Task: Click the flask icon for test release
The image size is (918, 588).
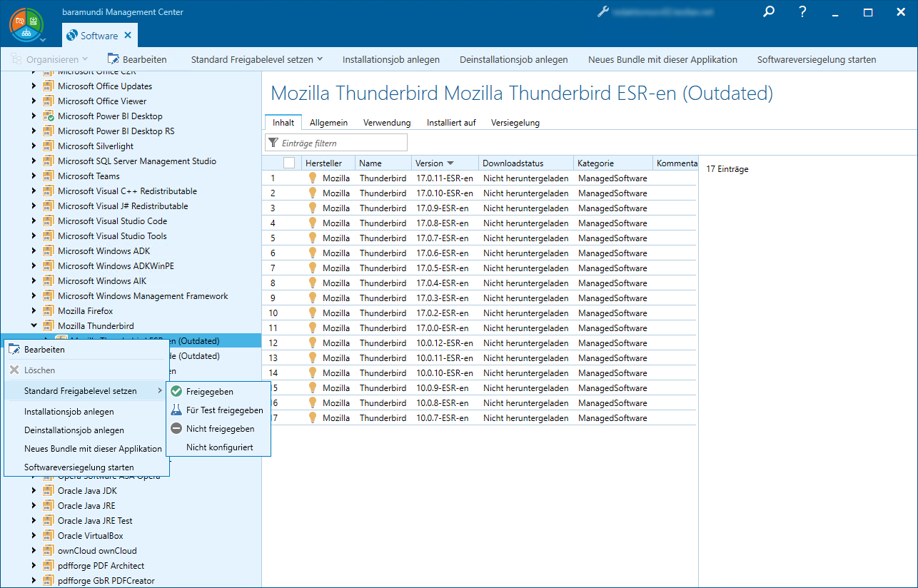Action: click(176, 410)
